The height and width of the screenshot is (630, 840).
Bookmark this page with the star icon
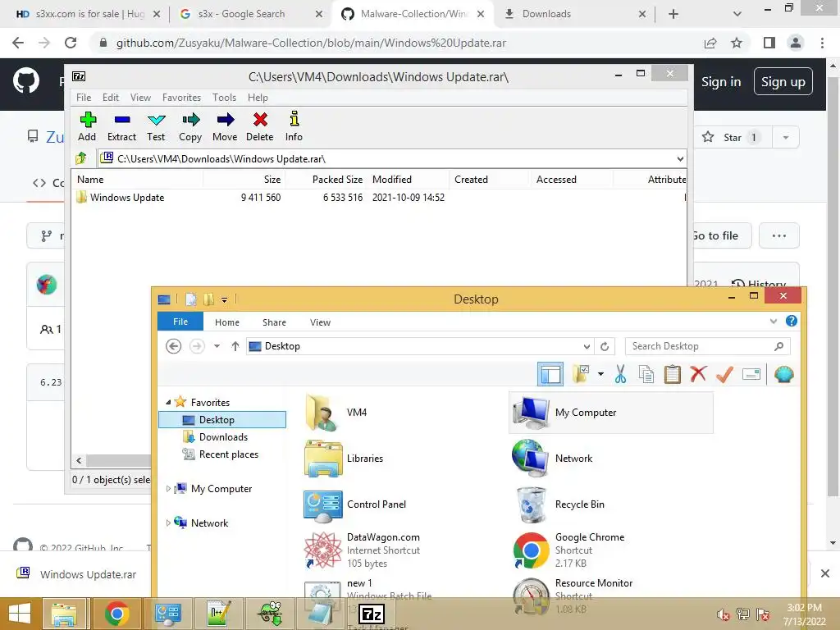737,43
